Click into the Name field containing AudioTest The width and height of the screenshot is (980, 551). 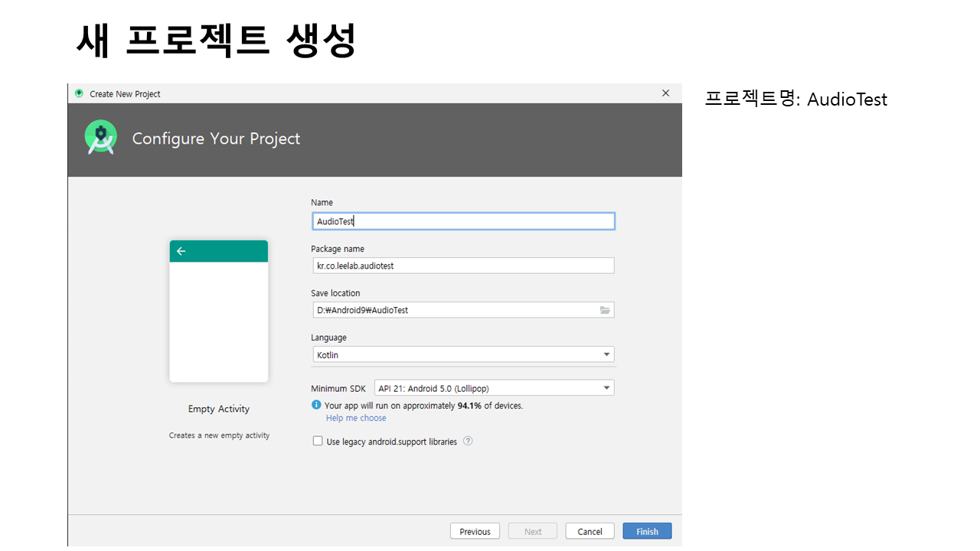(x=462, y=221)
